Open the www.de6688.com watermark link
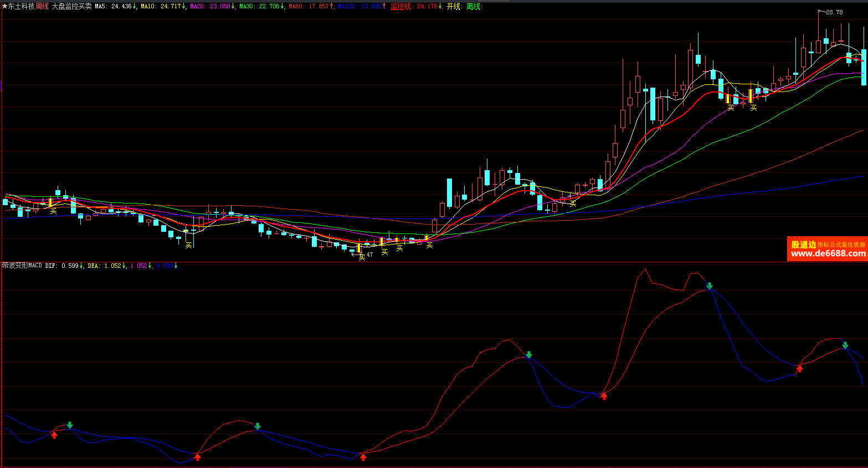 click(828, 253)
